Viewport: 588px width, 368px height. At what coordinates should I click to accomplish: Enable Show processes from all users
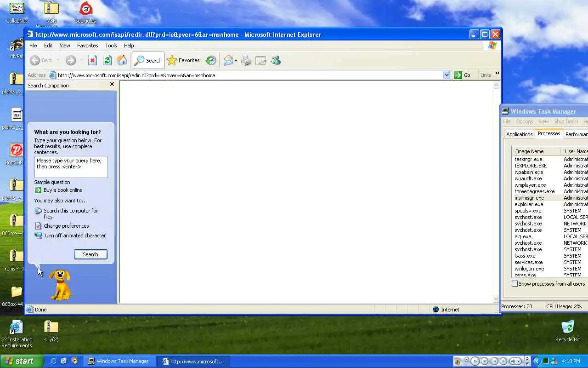click(x=515, y=284)
